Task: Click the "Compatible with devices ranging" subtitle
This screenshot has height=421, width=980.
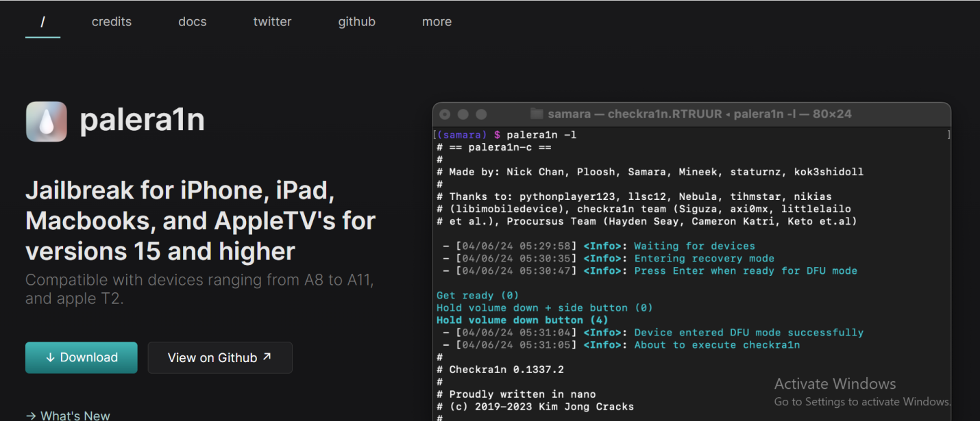Action: pyautogui.click(x=199, y=289)
